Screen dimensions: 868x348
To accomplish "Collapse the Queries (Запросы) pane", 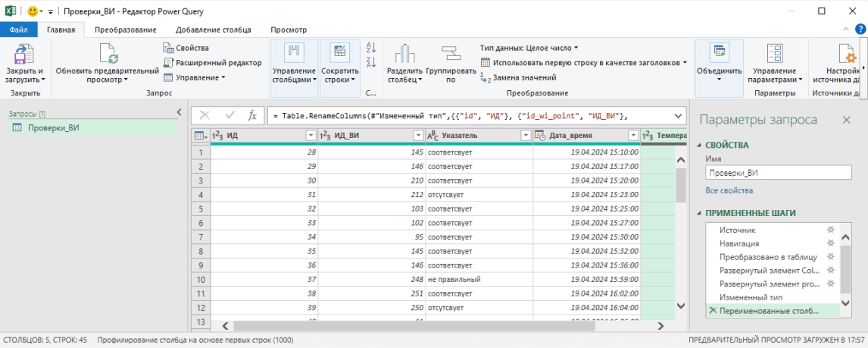I will pos(179,113).
